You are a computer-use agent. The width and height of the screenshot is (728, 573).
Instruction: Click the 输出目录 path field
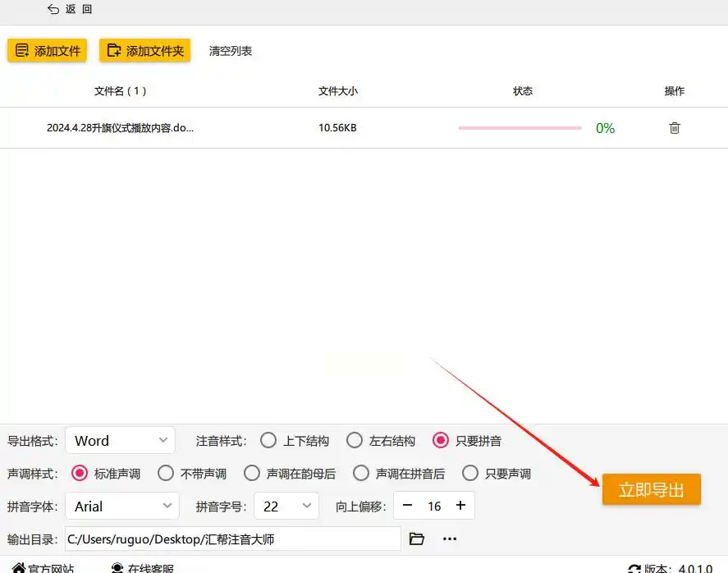click(232, 539)
